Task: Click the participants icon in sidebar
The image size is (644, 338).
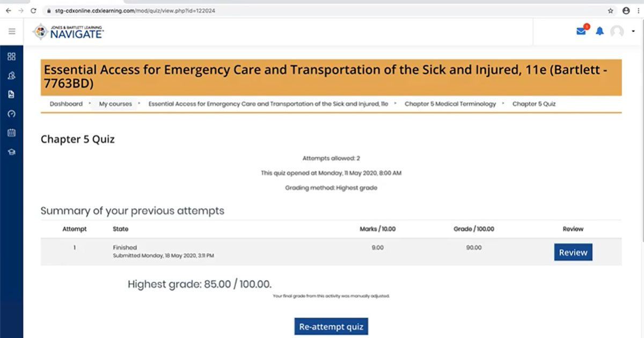Action: point(12,76)
